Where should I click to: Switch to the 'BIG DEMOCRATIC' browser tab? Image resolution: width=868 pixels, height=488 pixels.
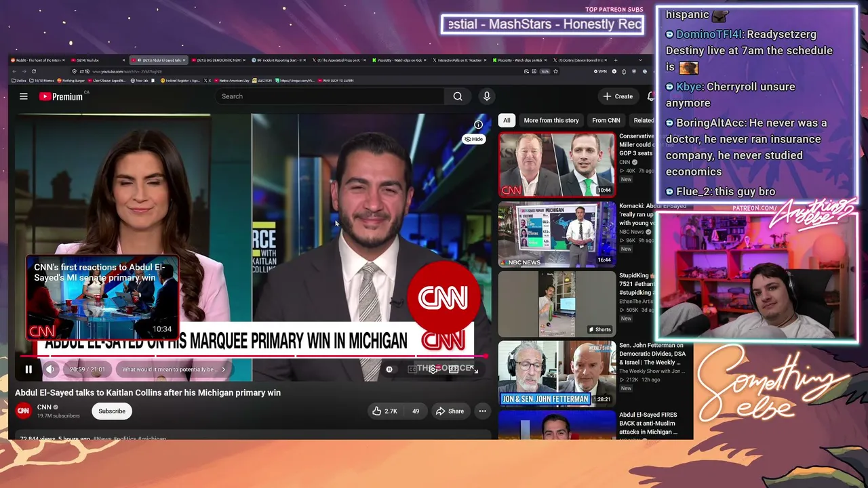coord(217,60)
